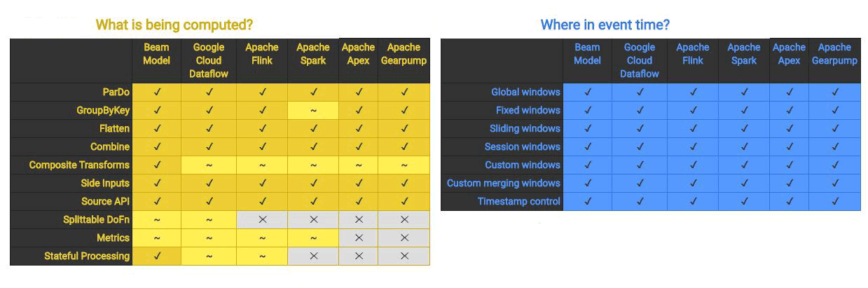Click the Gearpump Composite Transforms tilde
The image size is (868, 288).
click(404, 165)
